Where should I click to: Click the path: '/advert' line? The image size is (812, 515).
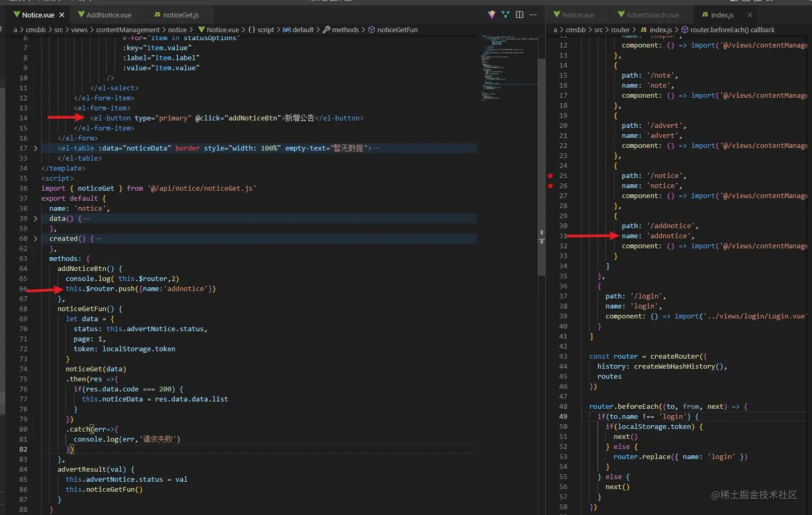pyautogui.click(x=654, y=126)
